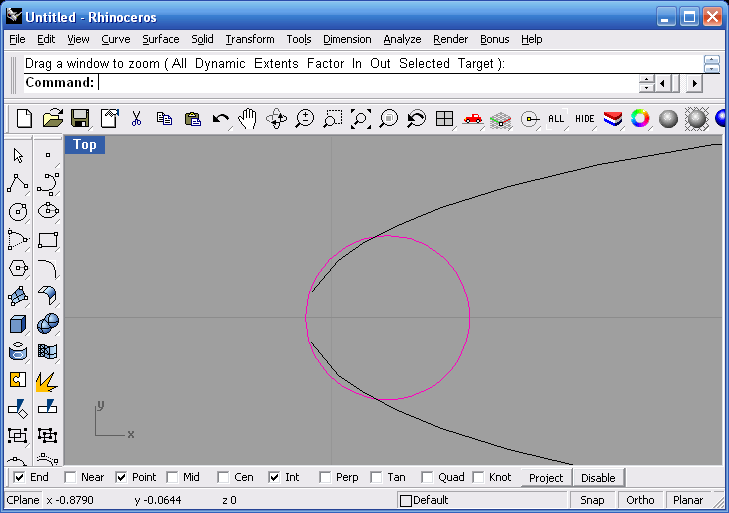The image size is (729, 513).
Task: Open the construction plane grid icon
Action: click(x=500, y=120)
